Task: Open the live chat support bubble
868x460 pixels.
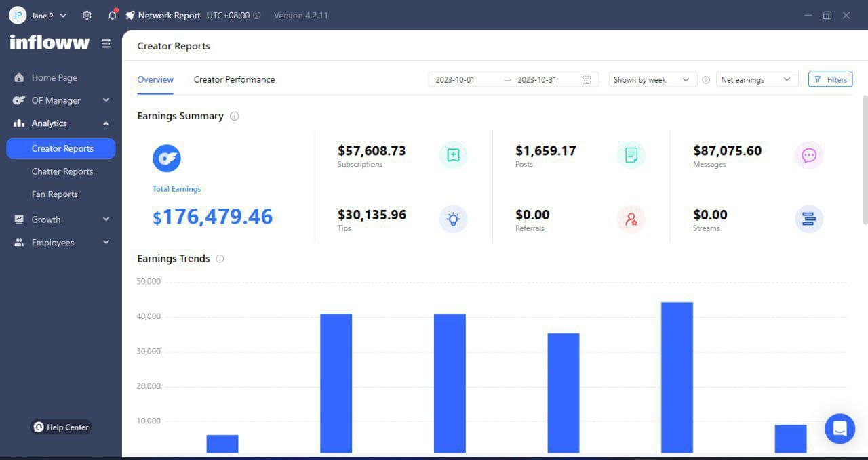Action: coord(840,428)
